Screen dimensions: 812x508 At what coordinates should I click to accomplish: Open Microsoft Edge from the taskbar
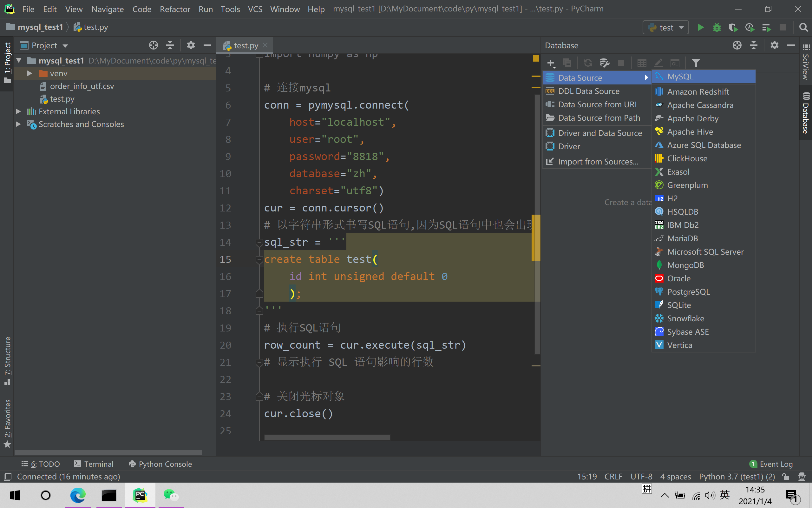[78, 495]
